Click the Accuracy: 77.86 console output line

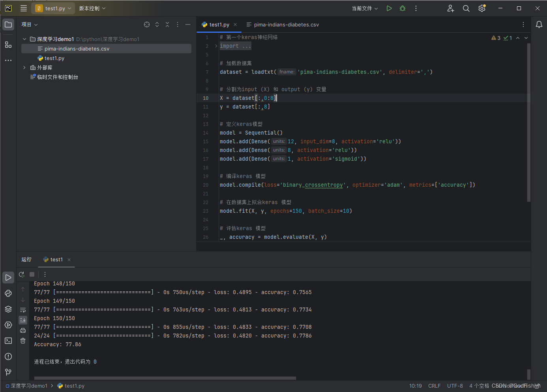(58, 344)
